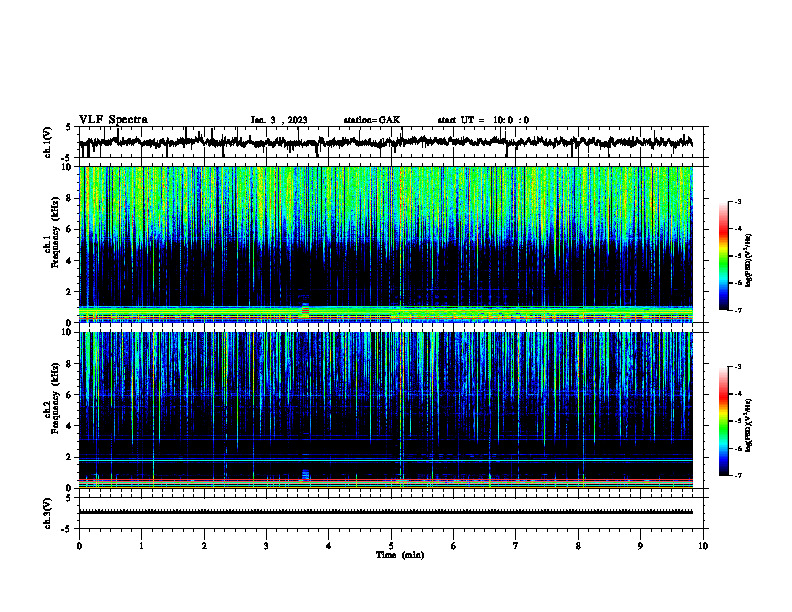The height and width of the screenshot is (612, 792).
Task: Click the "station=GAK" header label
Action: [372, 120]
